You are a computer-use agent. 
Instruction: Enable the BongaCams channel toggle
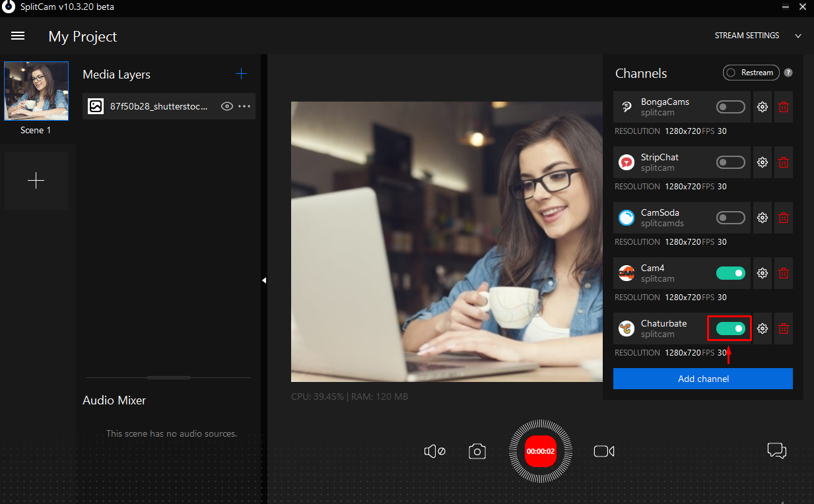pyautogui.click(x=730, y=107)
